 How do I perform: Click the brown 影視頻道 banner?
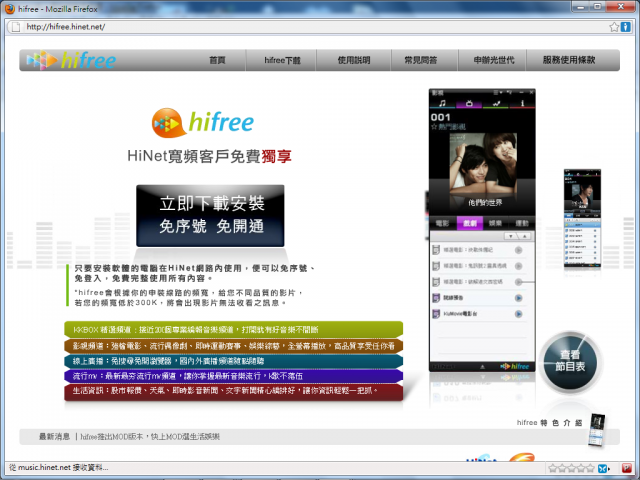233,346
